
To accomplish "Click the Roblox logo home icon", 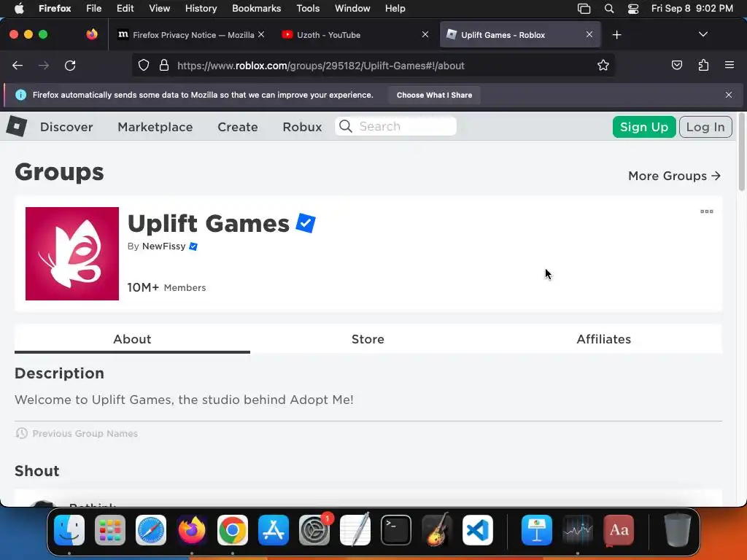I will coord(17,126).
